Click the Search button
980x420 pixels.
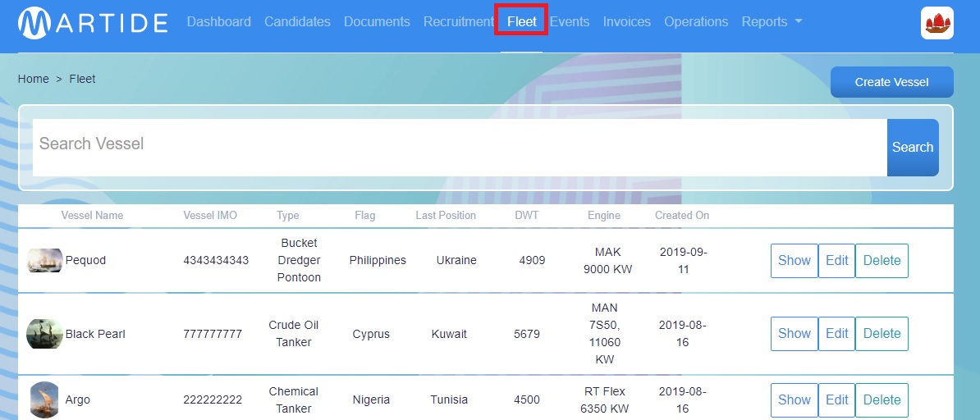913,148
